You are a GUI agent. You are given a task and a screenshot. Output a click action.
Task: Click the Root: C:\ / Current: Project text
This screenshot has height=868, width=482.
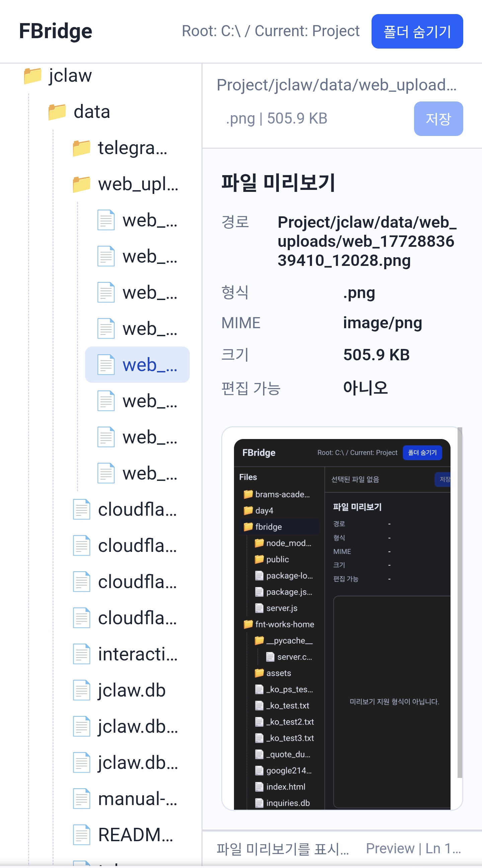click(270, 31)
